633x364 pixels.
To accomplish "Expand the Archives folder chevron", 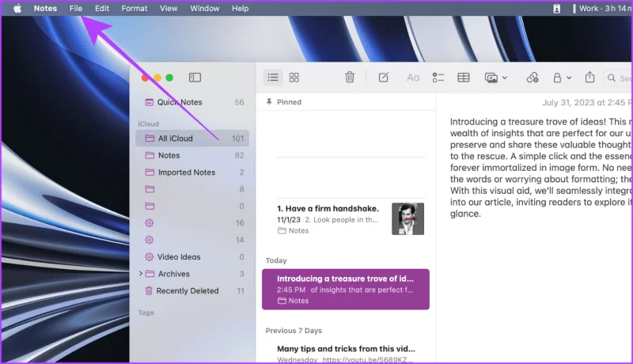I will click(x=141, y=274).
